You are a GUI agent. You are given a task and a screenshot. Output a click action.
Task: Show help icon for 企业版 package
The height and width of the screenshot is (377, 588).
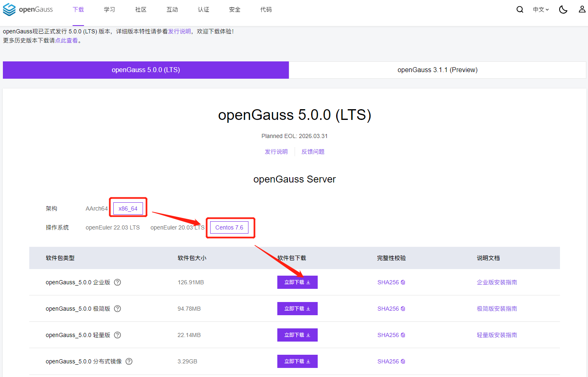point(117,282)
